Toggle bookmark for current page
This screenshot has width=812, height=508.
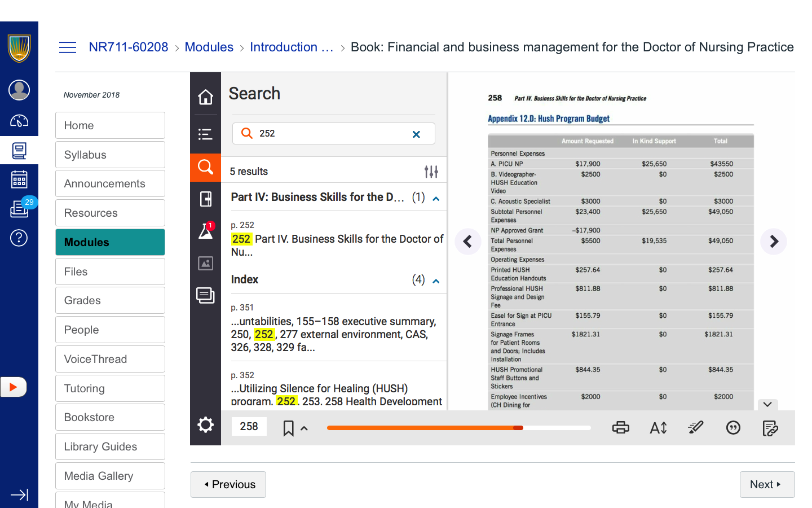click(x=288, y=428)
